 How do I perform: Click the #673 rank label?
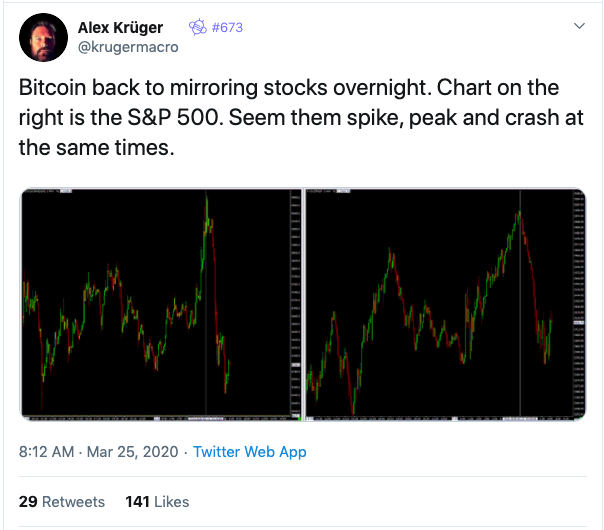(x=227, y=27)
